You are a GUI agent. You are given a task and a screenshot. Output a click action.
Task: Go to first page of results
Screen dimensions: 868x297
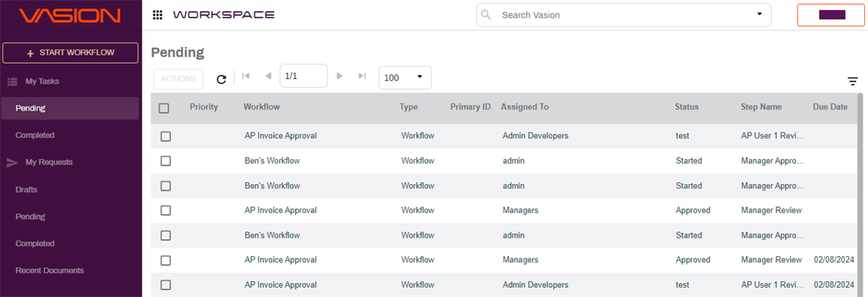pyautogui.click(x=246, y=76)
